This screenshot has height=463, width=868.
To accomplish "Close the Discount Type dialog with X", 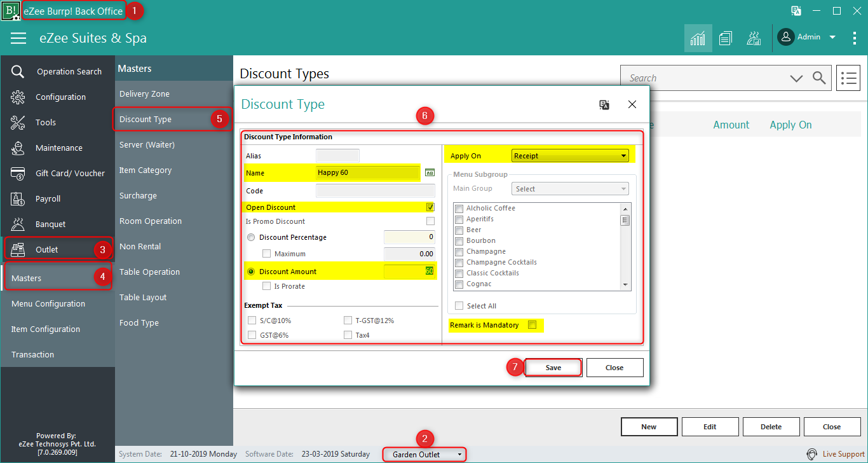I will (632, 105).
